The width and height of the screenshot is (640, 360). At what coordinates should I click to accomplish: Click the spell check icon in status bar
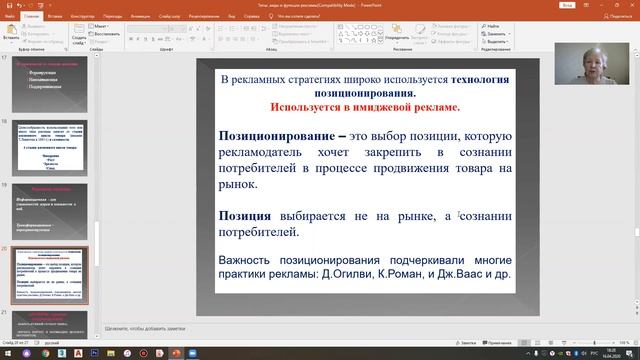(37, 343)
